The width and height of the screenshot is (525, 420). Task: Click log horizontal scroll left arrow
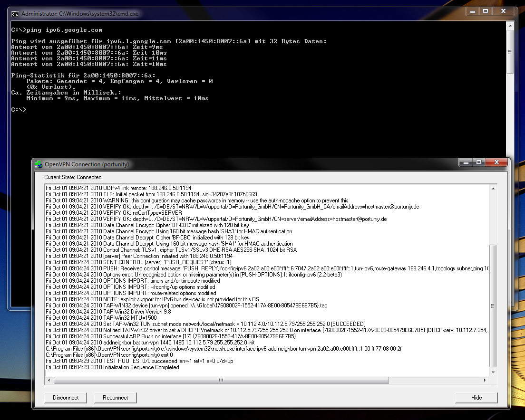[x=49, y=381]
